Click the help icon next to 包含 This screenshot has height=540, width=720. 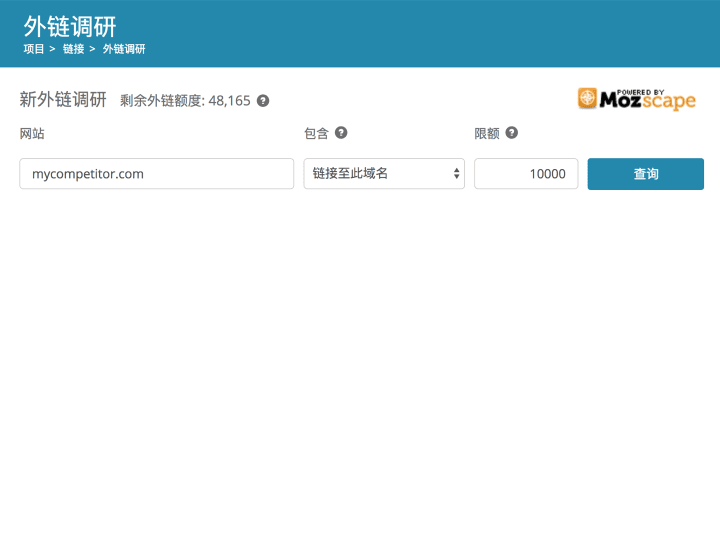[x=341, y=133]
